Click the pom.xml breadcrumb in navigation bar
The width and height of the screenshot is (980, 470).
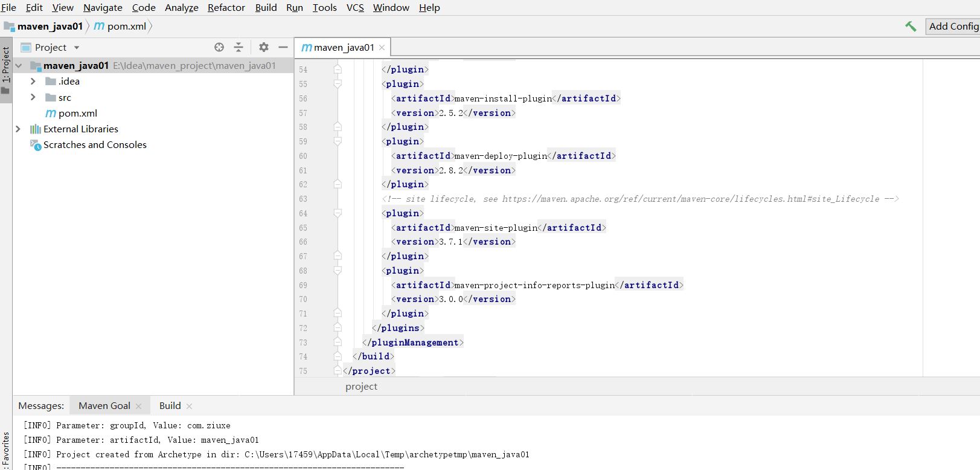pos(120,26)
